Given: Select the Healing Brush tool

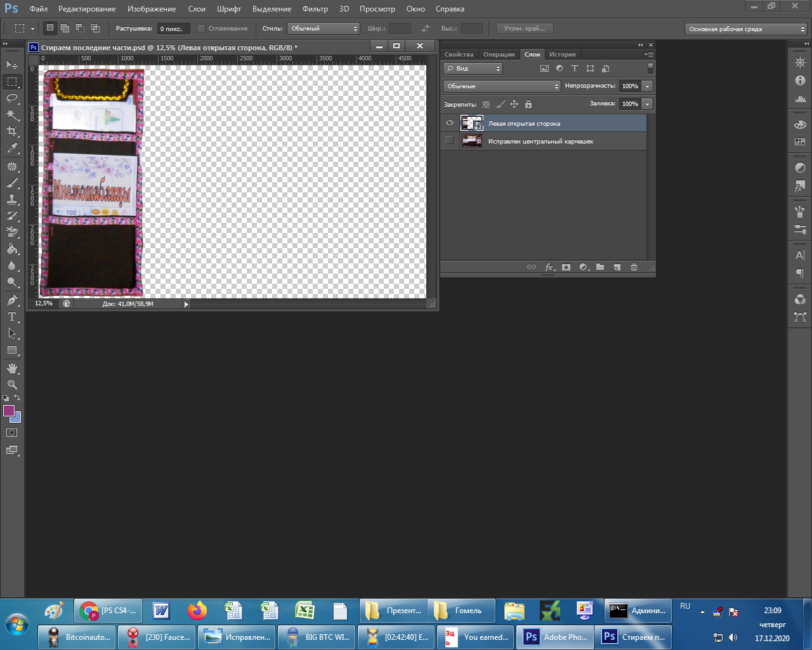Looking at the screenshot, I should pos(12,166).
